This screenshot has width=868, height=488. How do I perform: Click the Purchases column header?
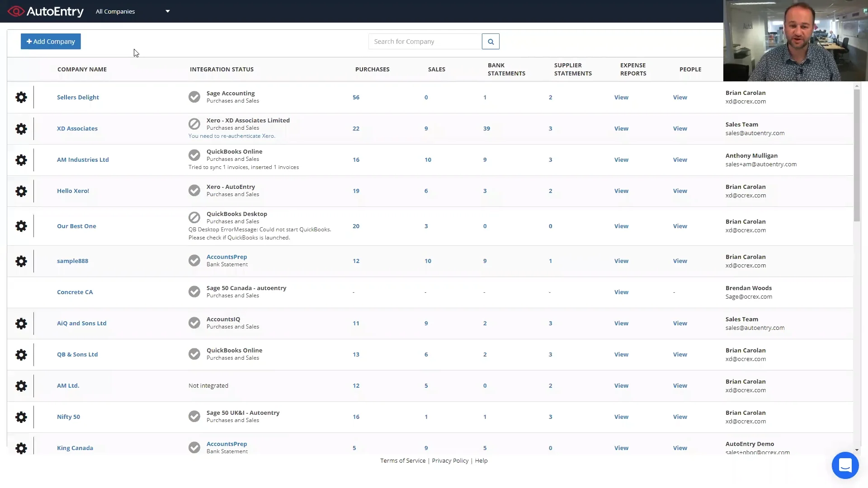(372, 69)
